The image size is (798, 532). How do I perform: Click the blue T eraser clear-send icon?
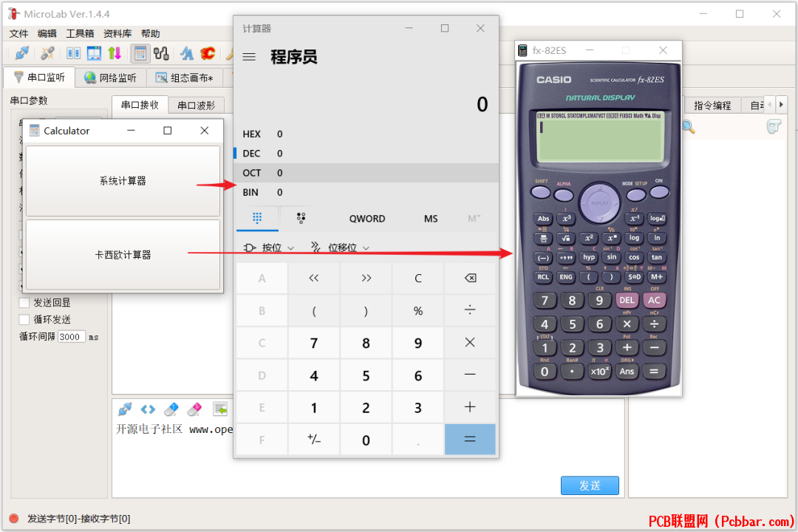[171, 409]
